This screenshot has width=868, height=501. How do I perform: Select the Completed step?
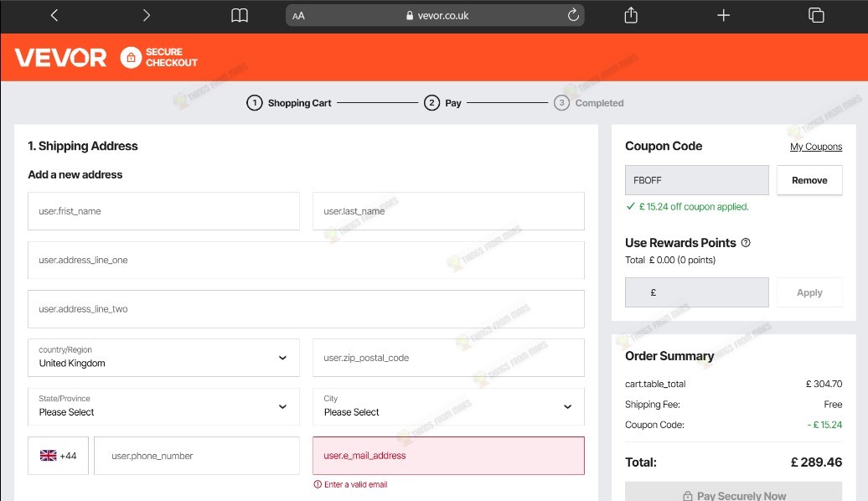[588, 103]
